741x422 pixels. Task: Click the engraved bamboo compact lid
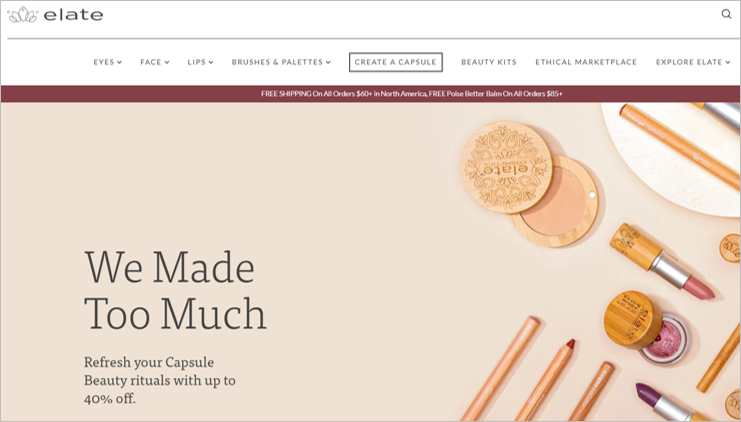[x=506, y=167]
